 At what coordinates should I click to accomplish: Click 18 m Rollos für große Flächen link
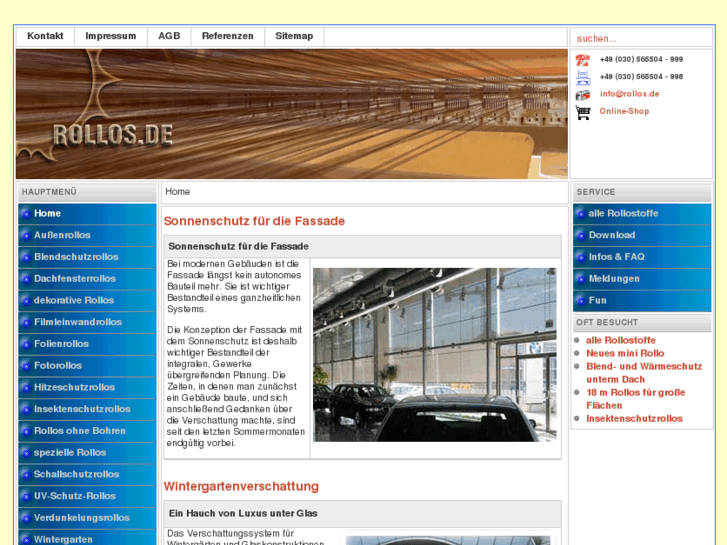pos(636,399)
